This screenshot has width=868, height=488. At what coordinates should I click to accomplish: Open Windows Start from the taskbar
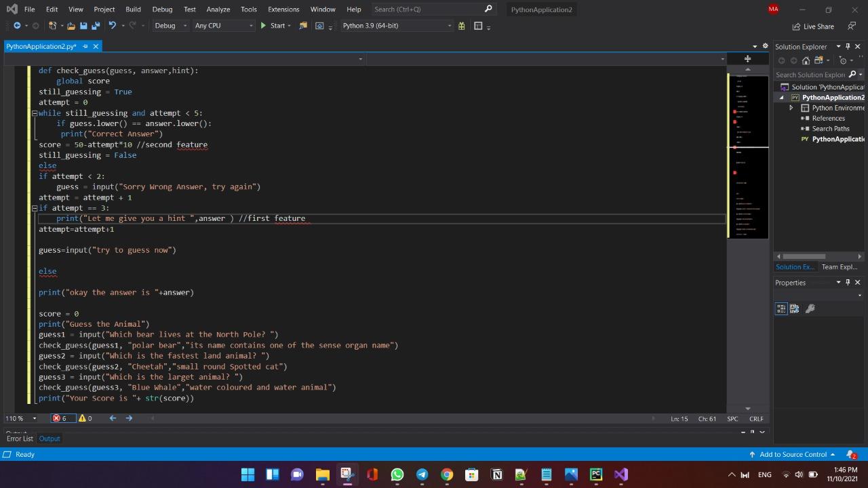248,474
